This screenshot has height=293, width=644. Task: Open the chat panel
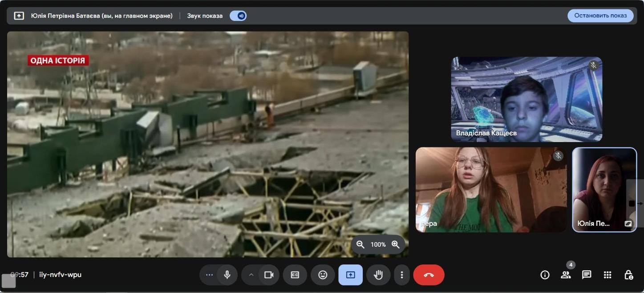click(587, 275)
